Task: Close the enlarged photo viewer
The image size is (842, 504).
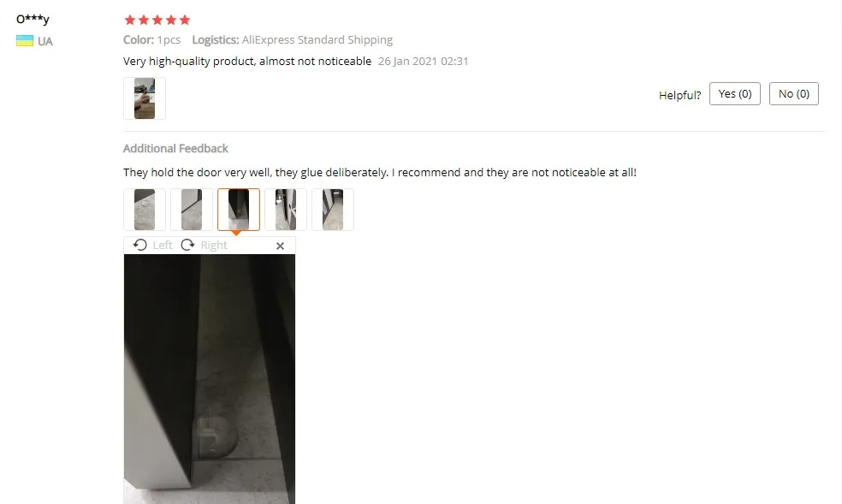Action: click(x=280, y=246)
